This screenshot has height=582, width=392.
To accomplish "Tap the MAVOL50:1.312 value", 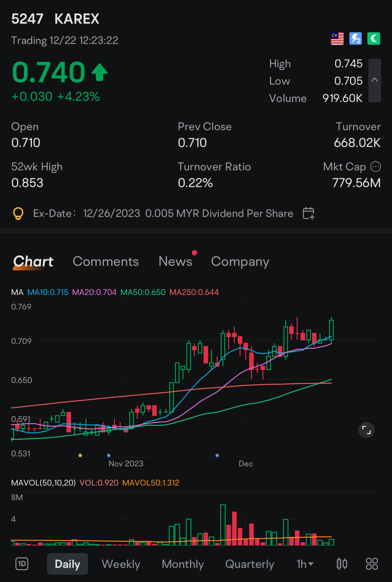I will click(x=151, y=483).
